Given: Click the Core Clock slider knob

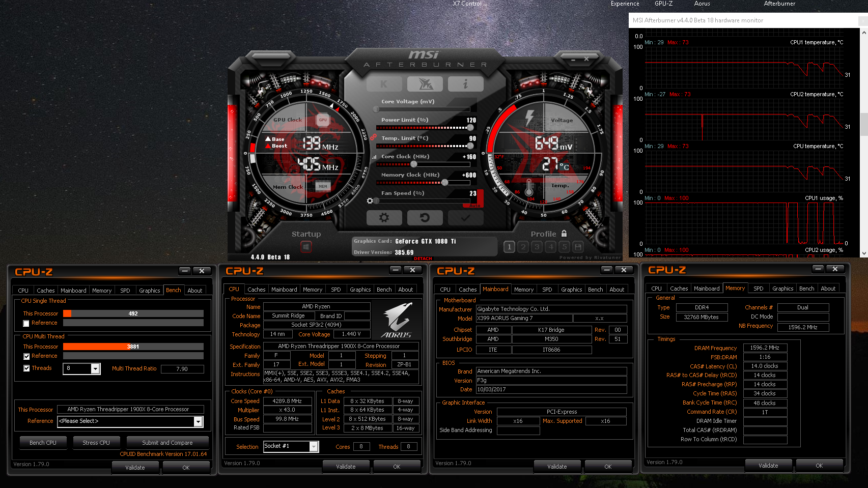Looking at the screenshot, I should (414, 164).
